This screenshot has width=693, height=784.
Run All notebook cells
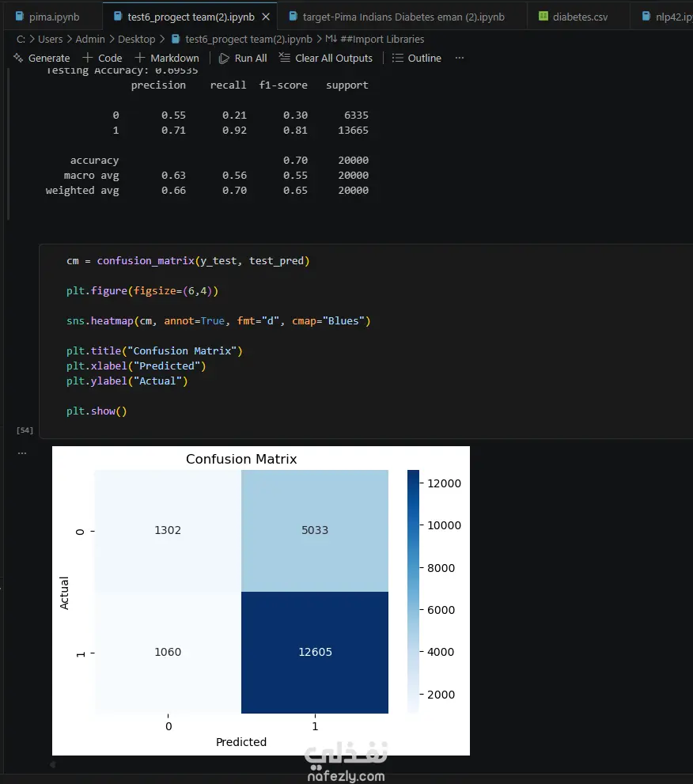coord(243,58)
